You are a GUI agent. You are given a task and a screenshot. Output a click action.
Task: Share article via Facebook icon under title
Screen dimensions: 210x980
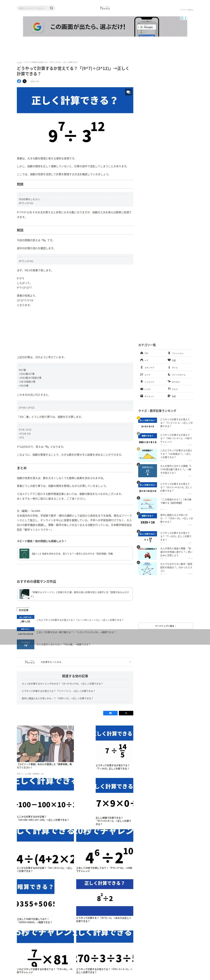(19, 81)
